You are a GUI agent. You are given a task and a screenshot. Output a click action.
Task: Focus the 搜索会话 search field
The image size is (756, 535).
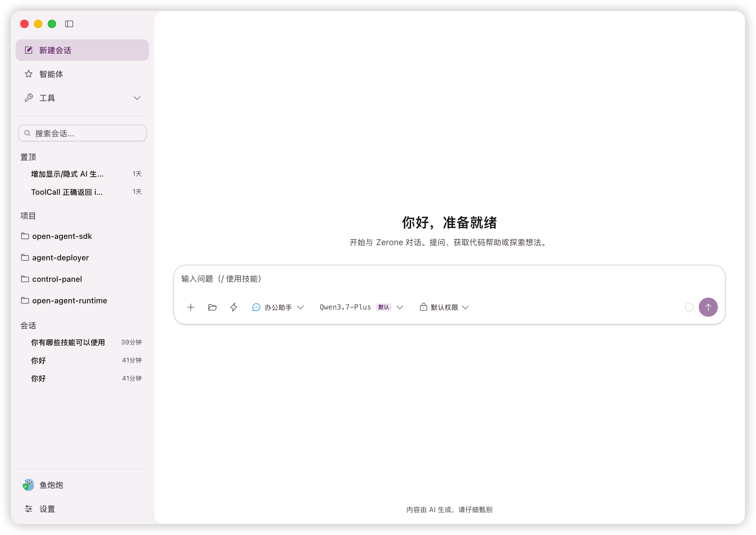82,133
